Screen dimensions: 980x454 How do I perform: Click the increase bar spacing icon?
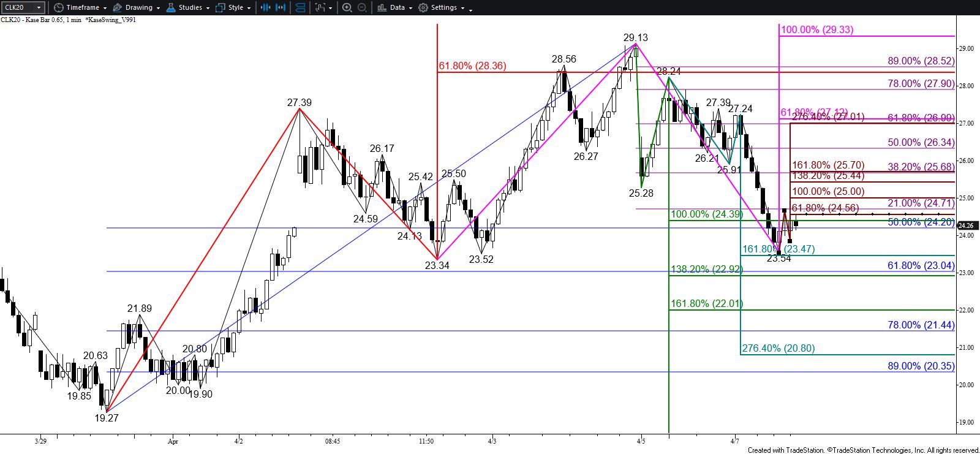281,7
